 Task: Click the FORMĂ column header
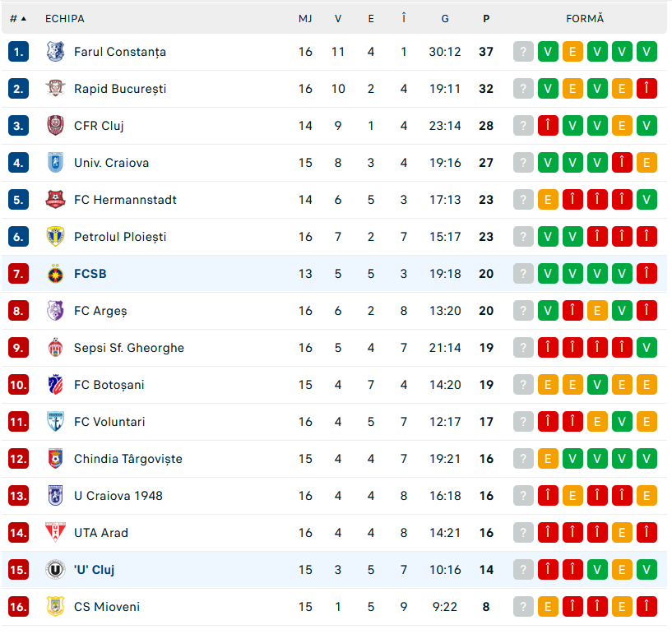pos(585,18)
